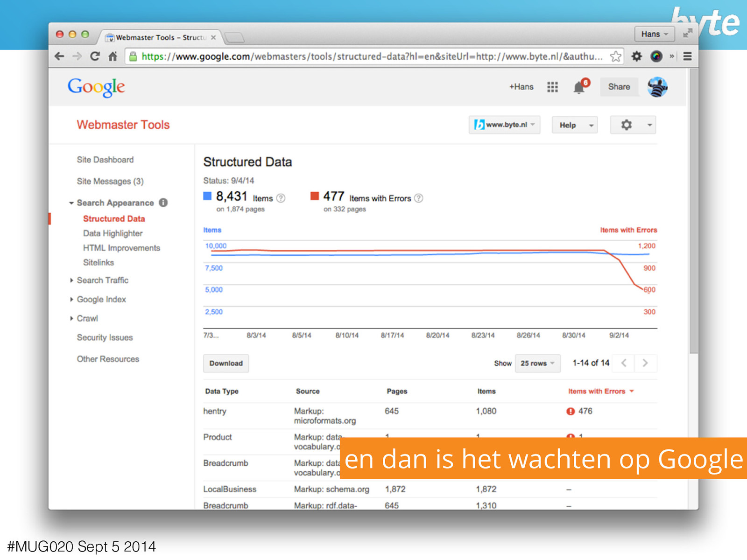Select Structured Data in the sidebar

pyautogui.click(x=114, y=218)
